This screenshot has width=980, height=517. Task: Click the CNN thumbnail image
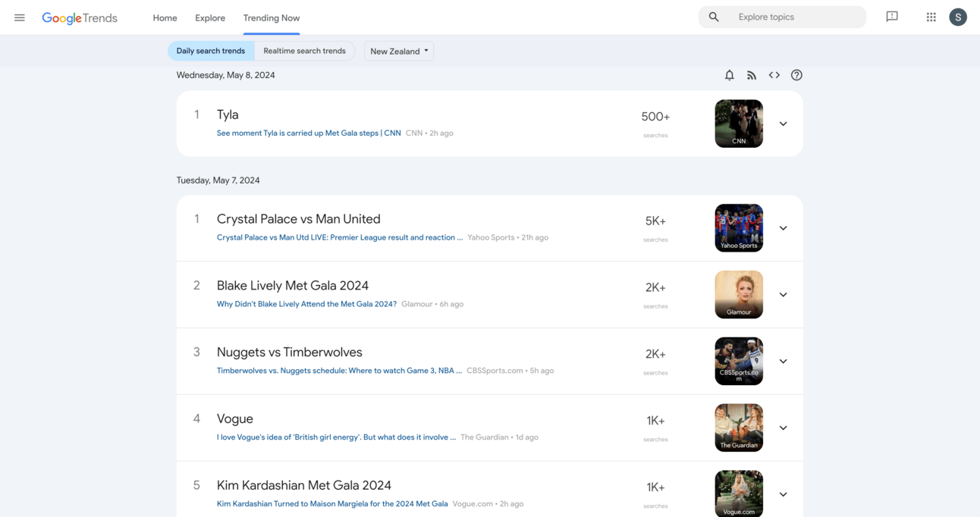pos(739,124)
